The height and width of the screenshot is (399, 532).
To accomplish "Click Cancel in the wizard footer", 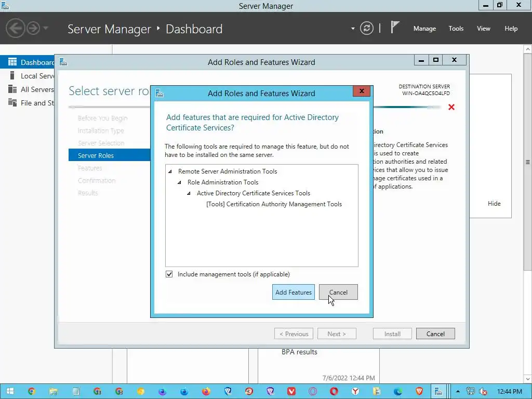I will click(x=435, y=334).
